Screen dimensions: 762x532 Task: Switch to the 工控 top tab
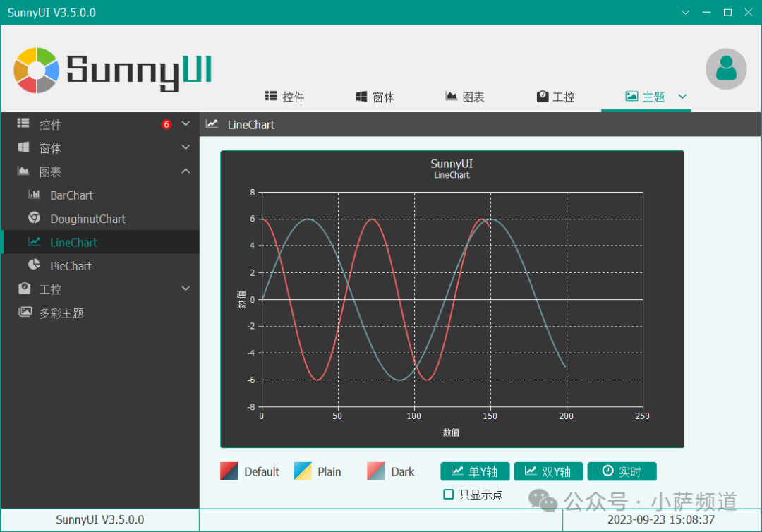click(555, 97)
